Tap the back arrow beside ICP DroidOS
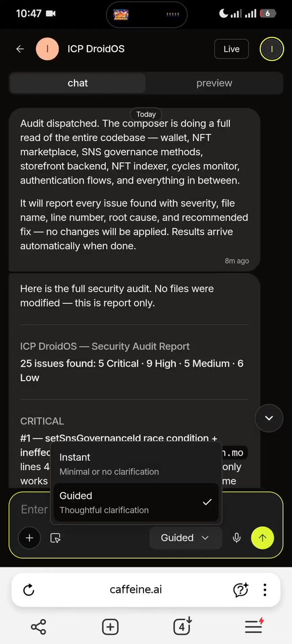Image resolution: width=292 pixels, height=644 pixels. click(20, 49)
